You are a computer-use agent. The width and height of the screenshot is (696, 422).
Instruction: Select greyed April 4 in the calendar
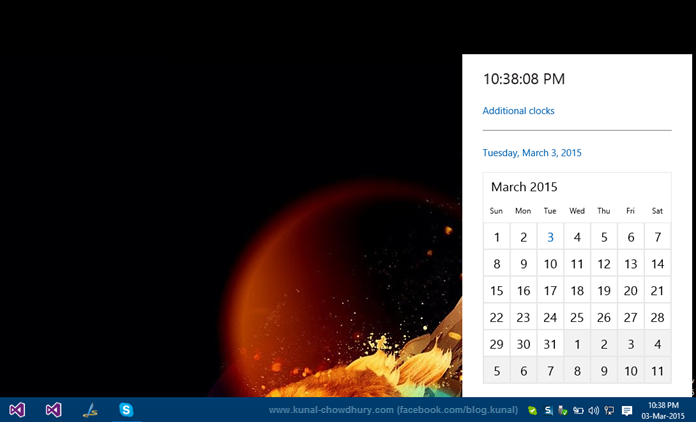657,344
